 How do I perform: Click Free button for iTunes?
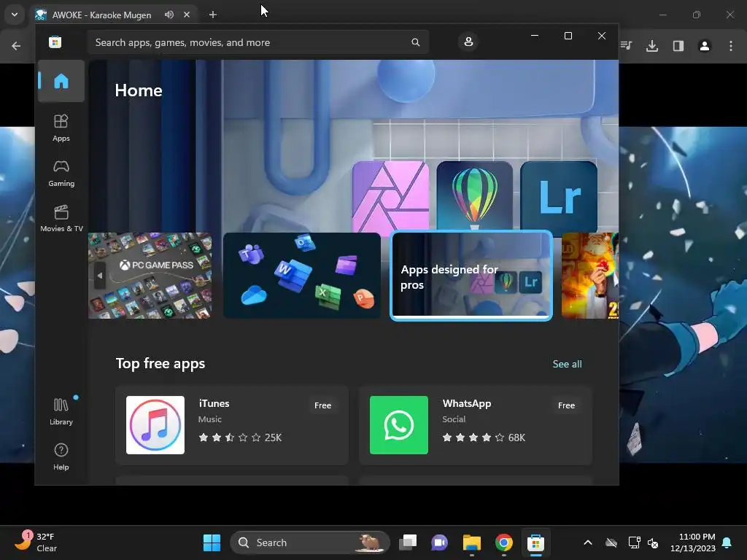[x=322, y=405]
